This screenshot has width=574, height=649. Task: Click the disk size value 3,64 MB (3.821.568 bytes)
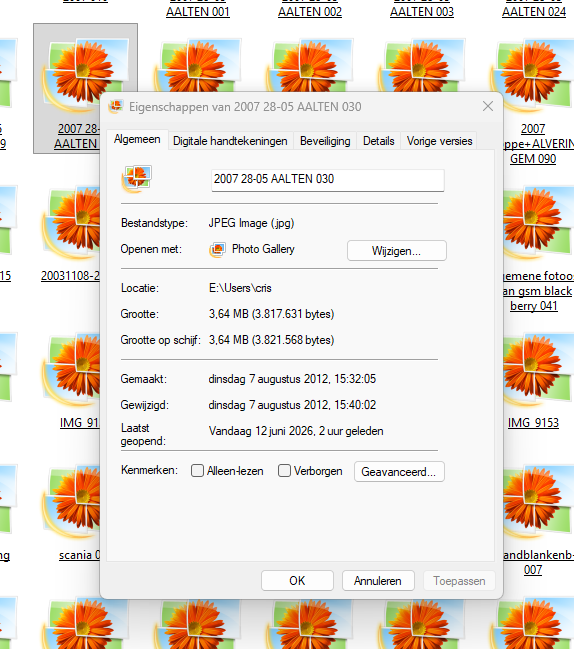(x=271, y=340)
